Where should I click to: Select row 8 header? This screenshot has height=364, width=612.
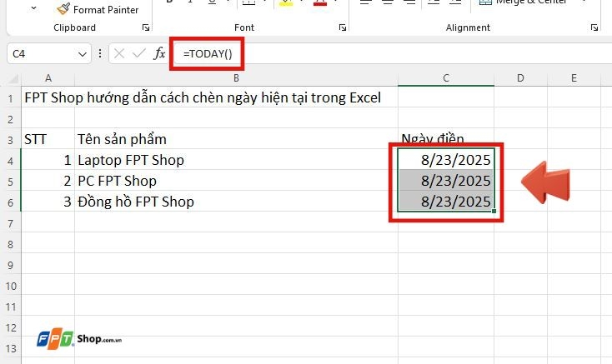coord(11,244)
